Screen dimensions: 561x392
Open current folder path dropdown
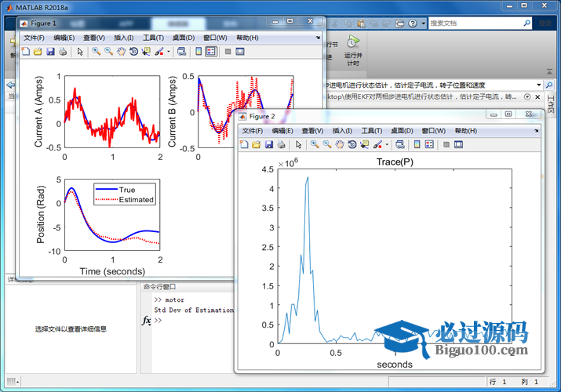(539, 85)
